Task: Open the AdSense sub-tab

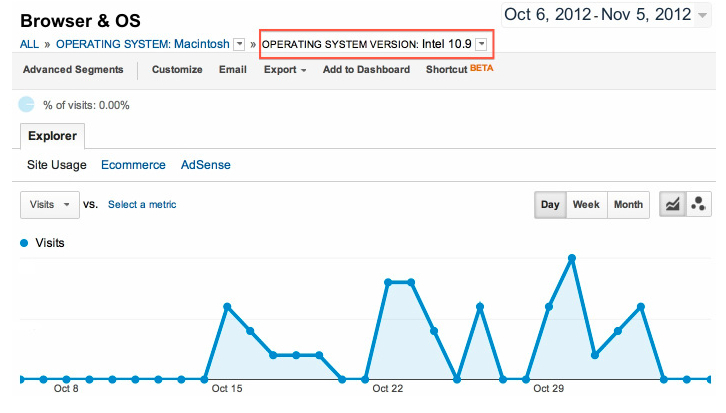Action: pyautogui.click(x=206, y=165)
